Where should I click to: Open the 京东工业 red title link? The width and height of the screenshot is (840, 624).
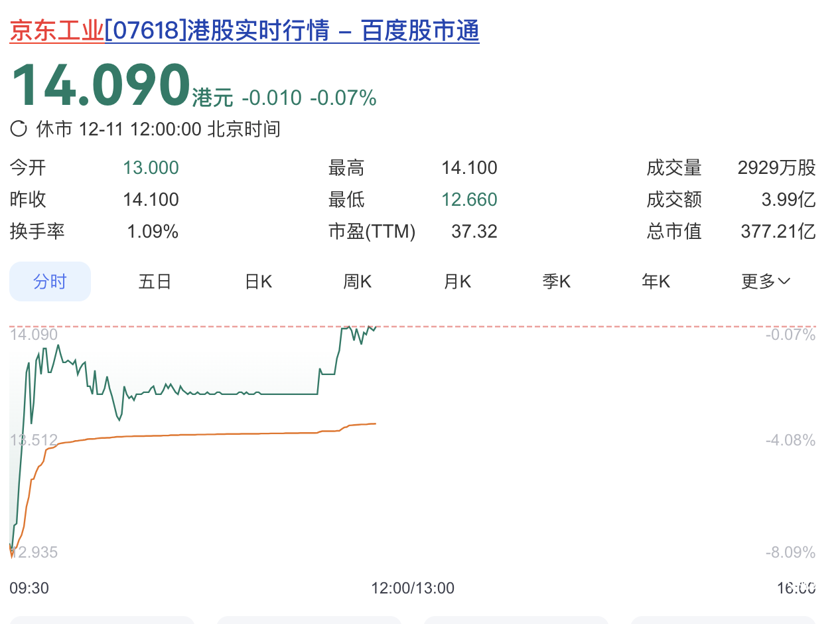[x=56, y=31]
